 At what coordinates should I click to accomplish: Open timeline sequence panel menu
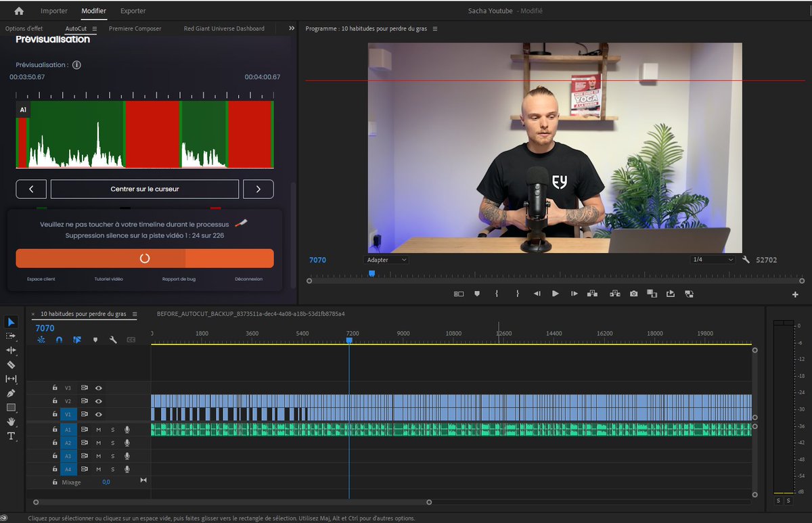click(134, 314)
